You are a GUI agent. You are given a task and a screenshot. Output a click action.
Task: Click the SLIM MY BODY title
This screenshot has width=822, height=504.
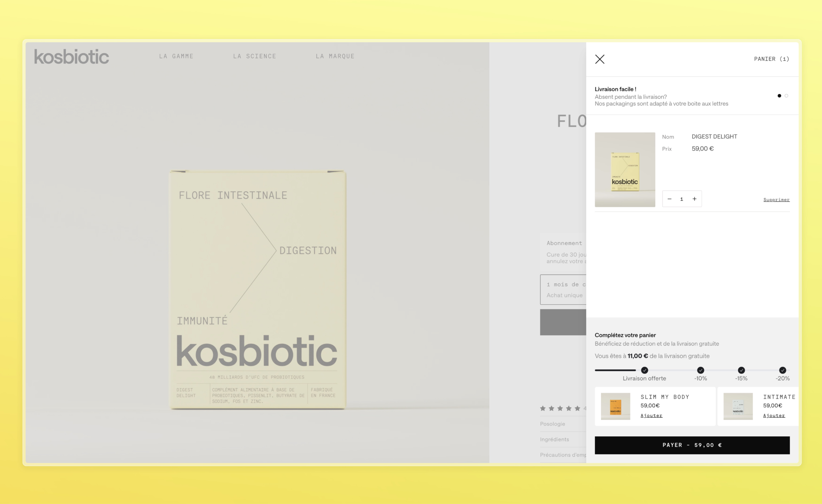point(665,397)
